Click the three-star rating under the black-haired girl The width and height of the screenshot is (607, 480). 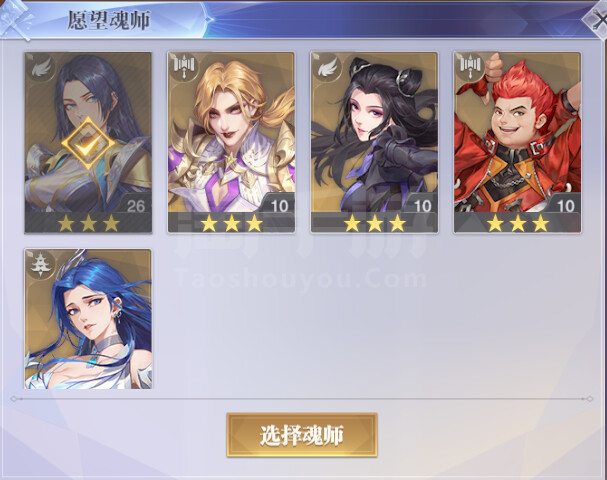tap(374, 223)
